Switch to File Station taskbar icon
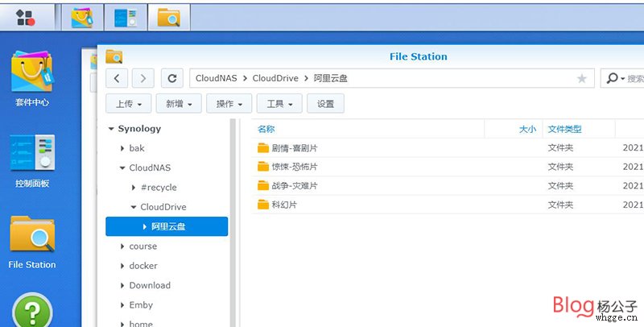The height and width of the screenshot is (327, 644). (x=169, y=18)
